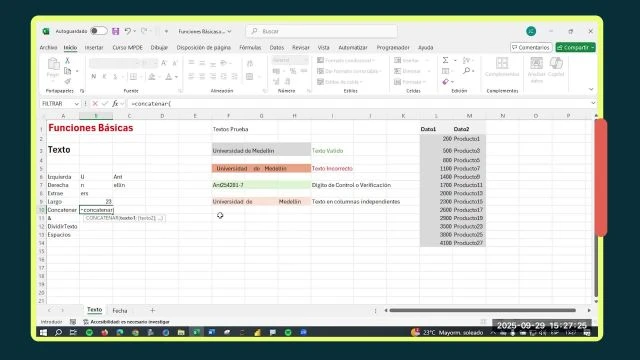Viewport: 640px width, 360px height.
Task: Open the Dibujar ribbon tab
Action: 159,48
